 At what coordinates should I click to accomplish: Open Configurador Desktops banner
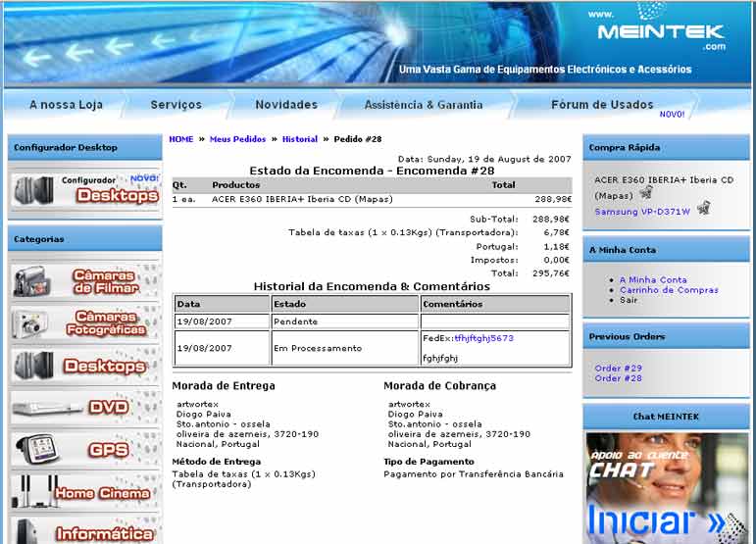(85, 190)
